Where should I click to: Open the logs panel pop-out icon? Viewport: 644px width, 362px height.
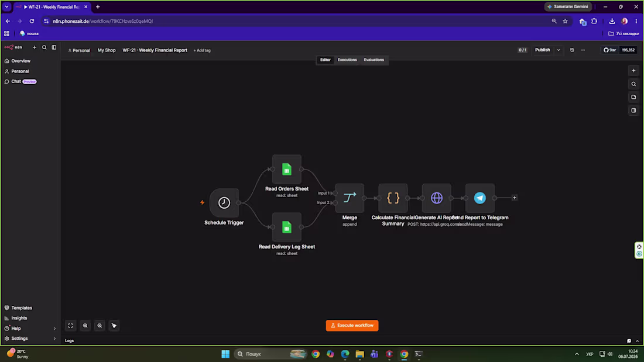(629, 341)
